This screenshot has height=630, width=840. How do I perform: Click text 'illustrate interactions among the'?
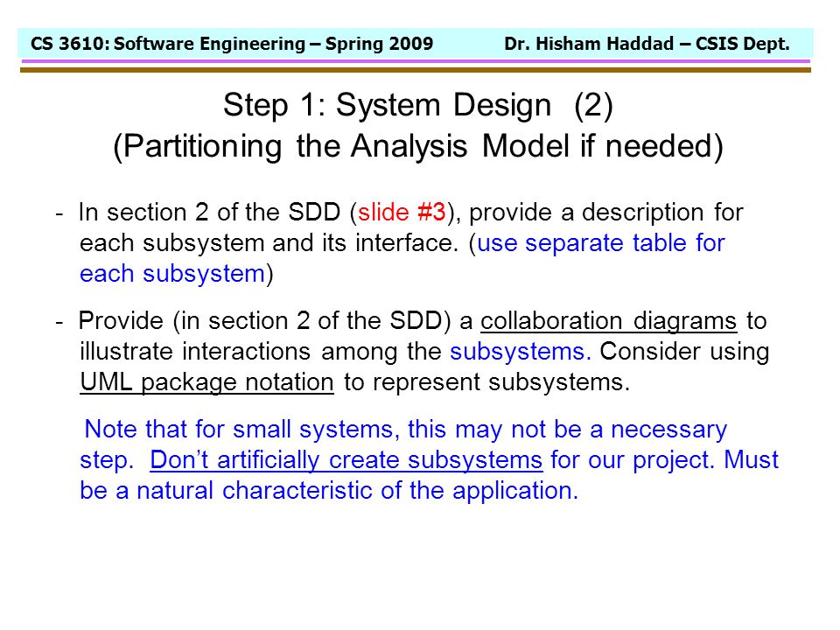261,352
